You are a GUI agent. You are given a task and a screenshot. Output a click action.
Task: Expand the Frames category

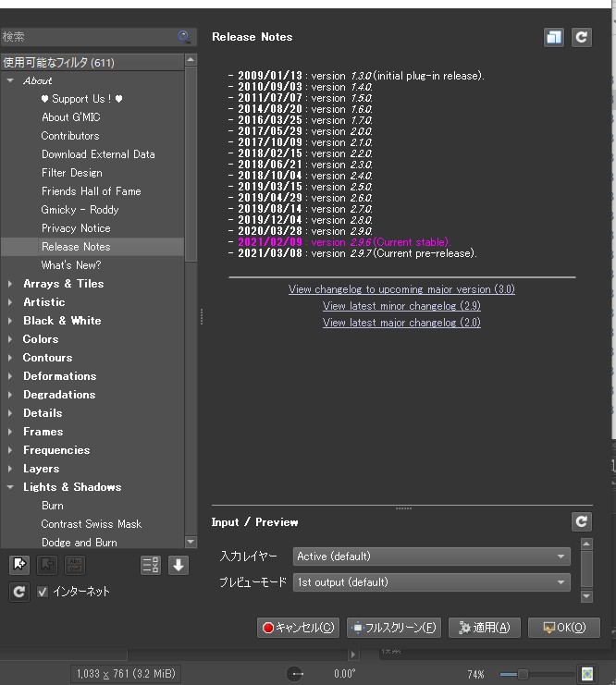10,431
